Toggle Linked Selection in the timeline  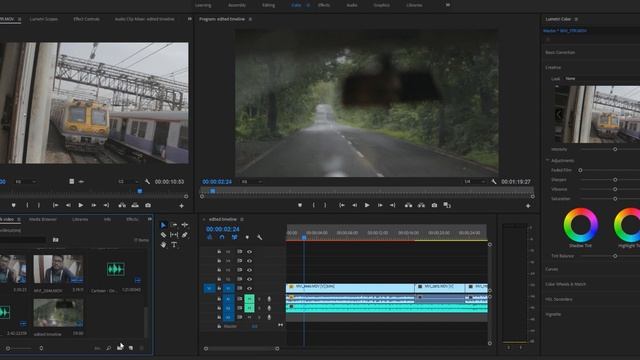(235, 237)
